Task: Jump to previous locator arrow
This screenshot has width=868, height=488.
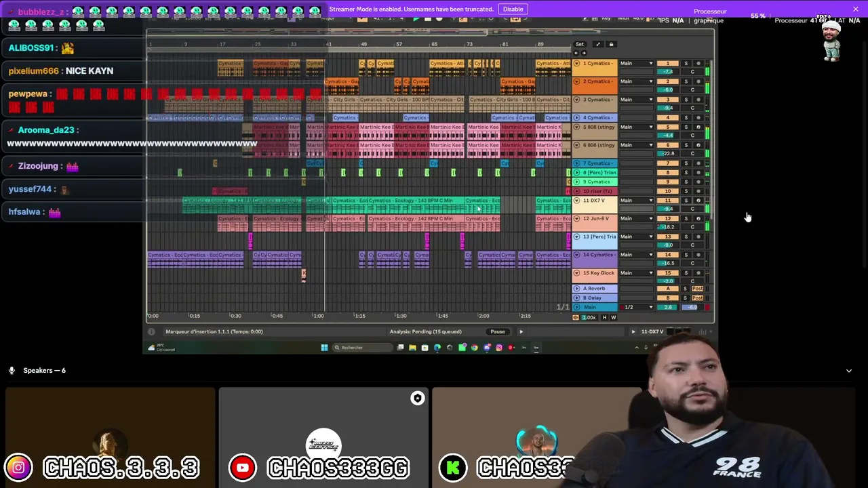Action: coord(576,53)
